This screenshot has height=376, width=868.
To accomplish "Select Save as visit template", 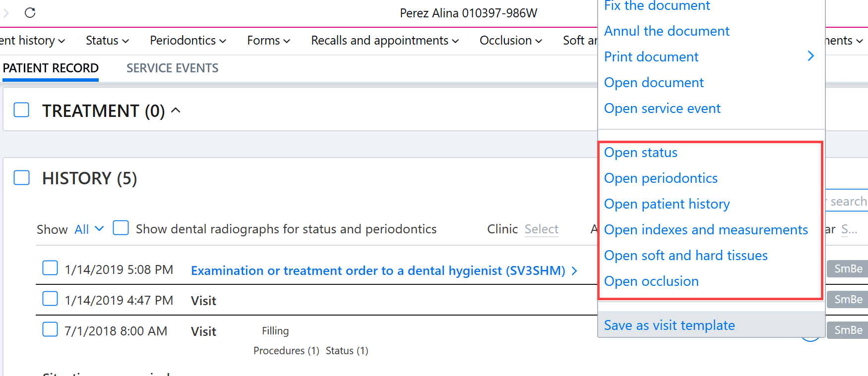I will tap(669, 325).
